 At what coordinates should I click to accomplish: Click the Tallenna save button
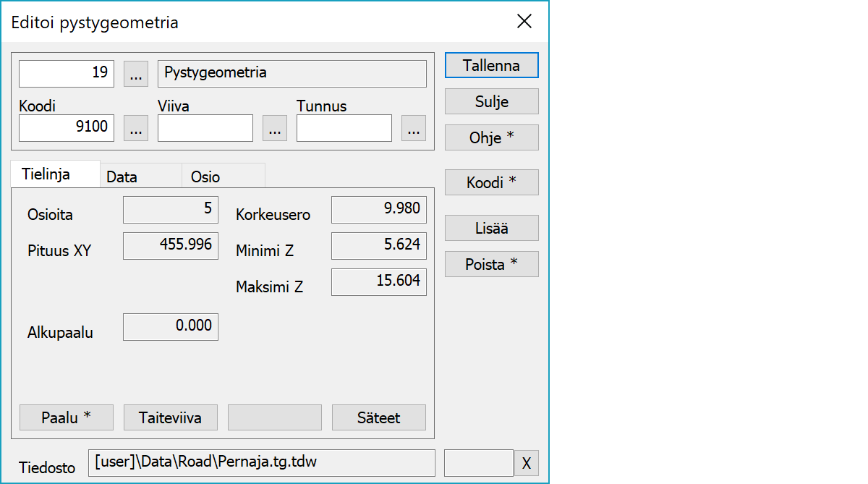[491, 65]
